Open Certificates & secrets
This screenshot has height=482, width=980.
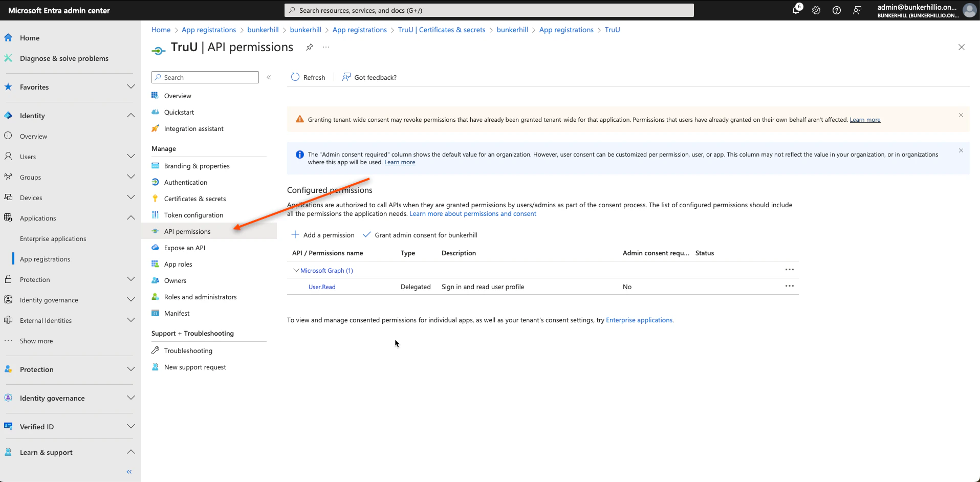point(195,199)
